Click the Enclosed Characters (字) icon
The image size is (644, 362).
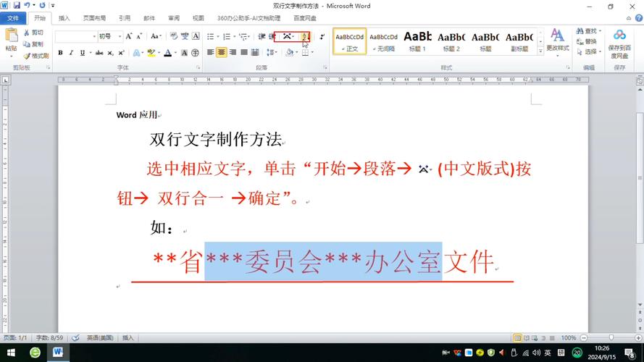click(195, 53)
